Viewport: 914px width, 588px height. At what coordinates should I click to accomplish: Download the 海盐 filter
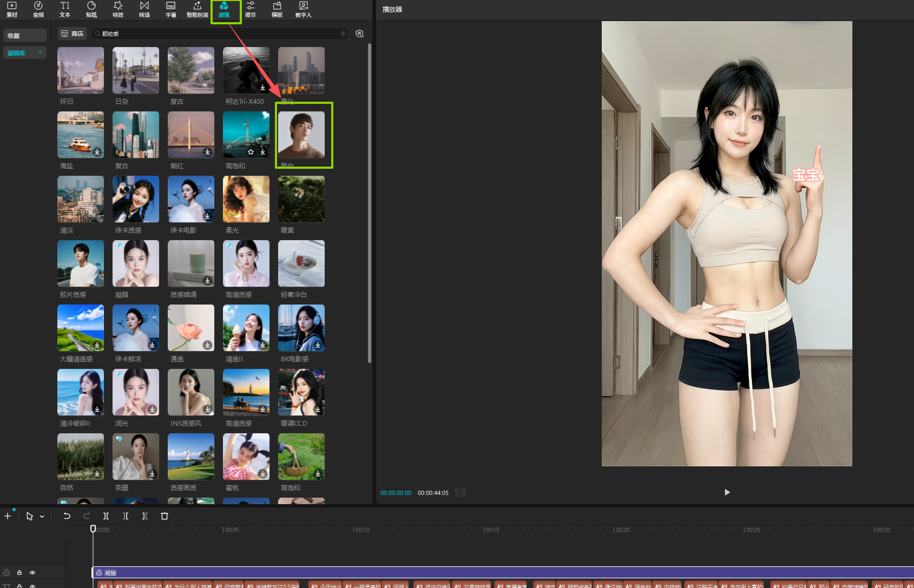tap(97, 152)
